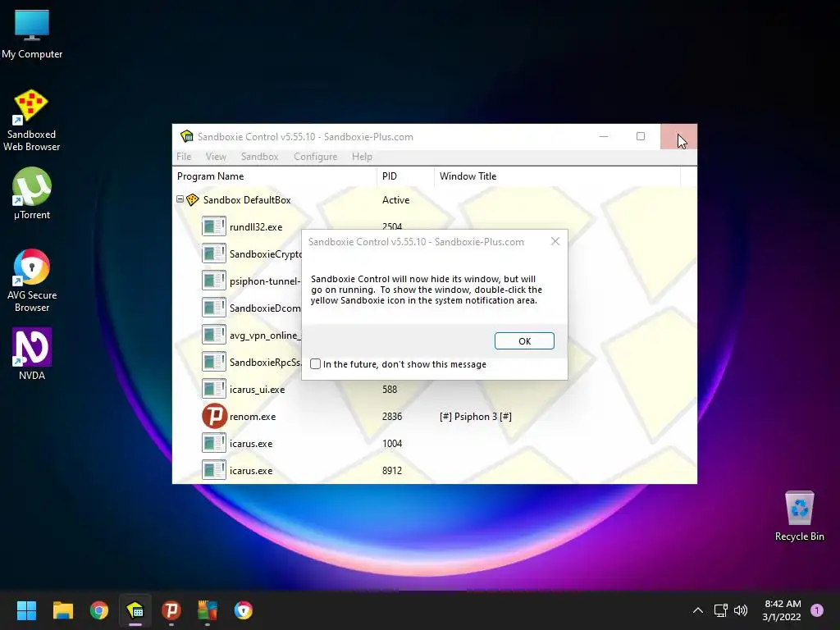Open the Configure menu
The height and width of the screenshot is (630, 840).
pyautogui.click(x=316, y=157)
